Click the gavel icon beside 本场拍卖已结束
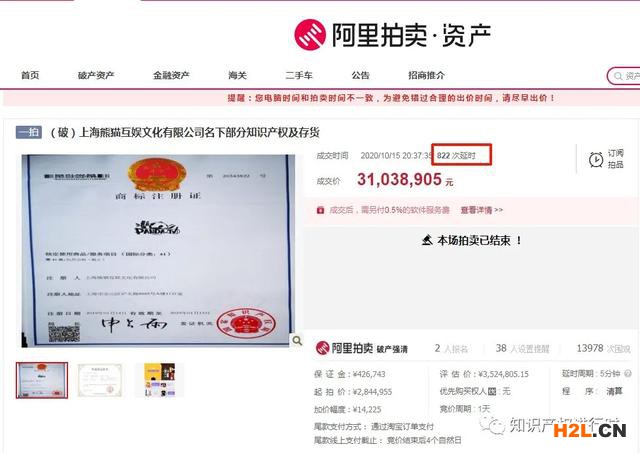Screen dimensions: 640x453 pos(427,240)
